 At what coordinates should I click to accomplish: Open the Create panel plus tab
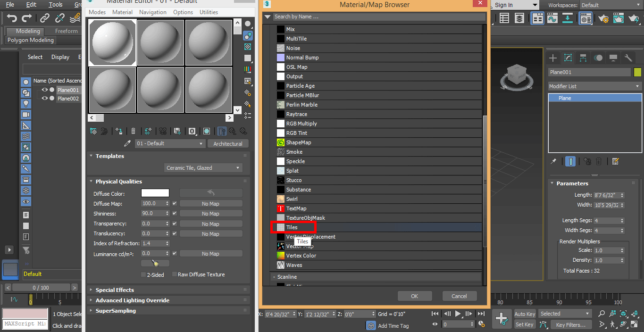click(x=553, y=58)
